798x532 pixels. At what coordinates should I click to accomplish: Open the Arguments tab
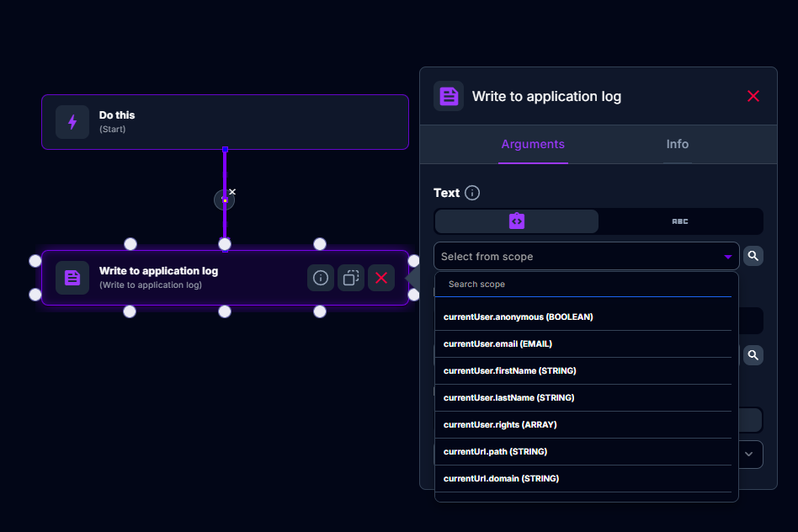point(533,144)
